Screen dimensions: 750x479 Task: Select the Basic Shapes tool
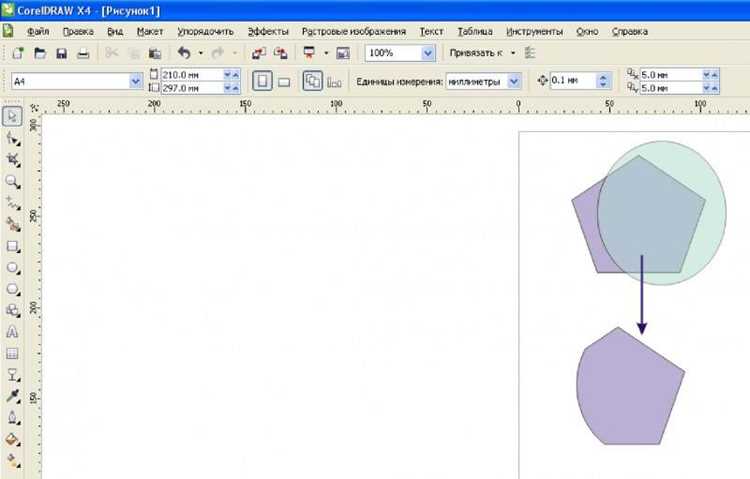click(x=12, y=311)
